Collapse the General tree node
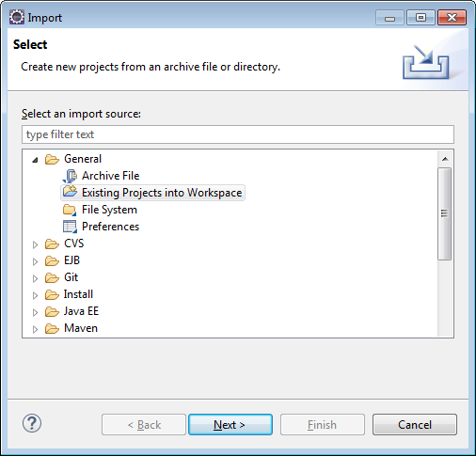476x456 pixels. pyautogui.click(x=35, y=160)
